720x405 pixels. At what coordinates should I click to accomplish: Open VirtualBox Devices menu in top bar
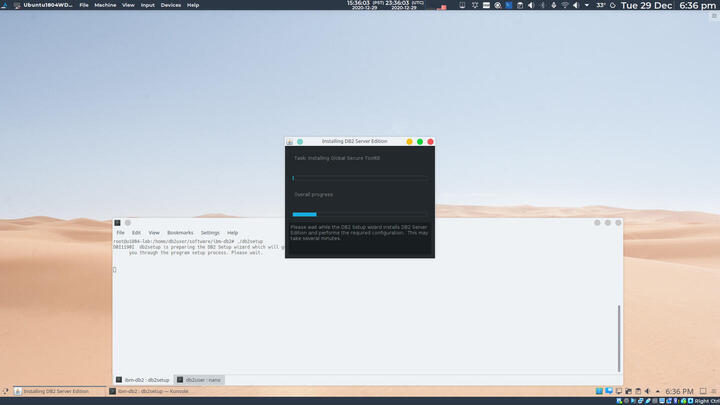click(x=170, y=5)
